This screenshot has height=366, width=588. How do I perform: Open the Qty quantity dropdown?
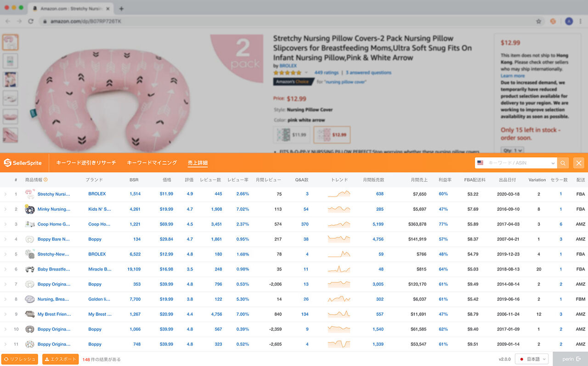pyautogui.click(x=512, y=150)
